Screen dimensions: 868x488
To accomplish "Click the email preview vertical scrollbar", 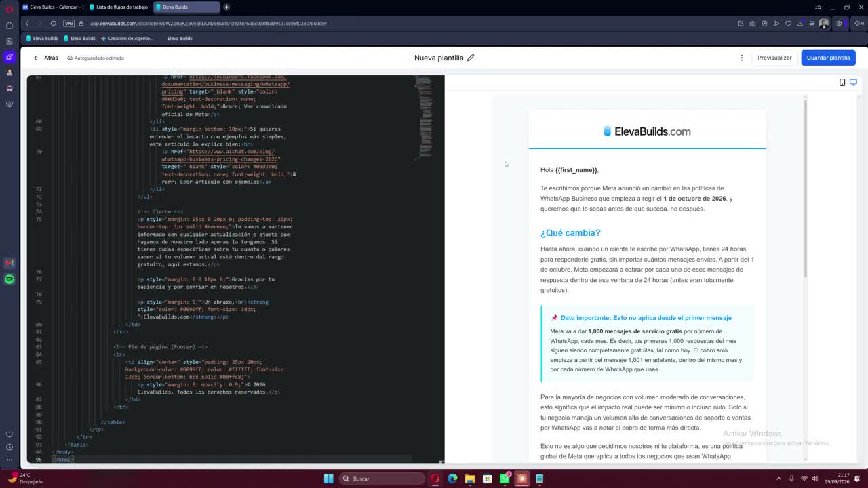I will 806,186.
